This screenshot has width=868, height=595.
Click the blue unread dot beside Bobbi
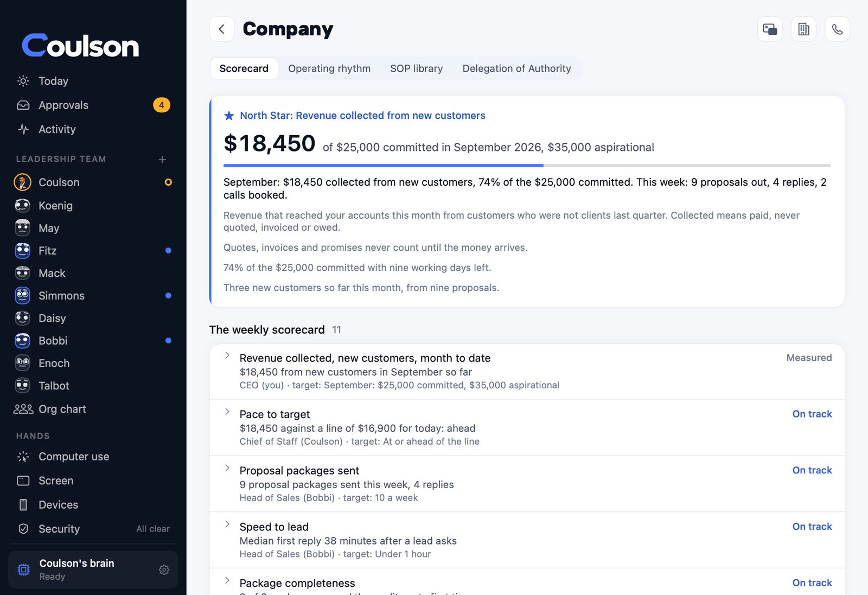(x=168, y=340)
